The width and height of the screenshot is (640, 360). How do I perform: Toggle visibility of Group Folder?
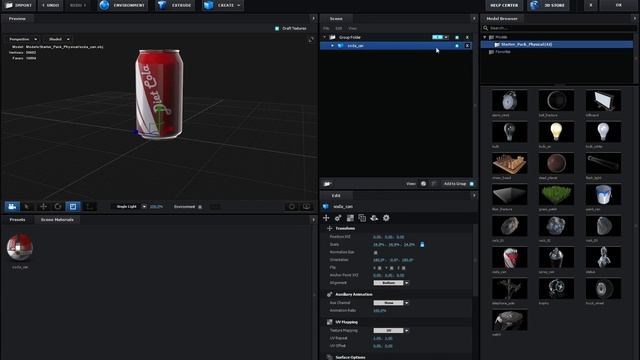(457, 37)
